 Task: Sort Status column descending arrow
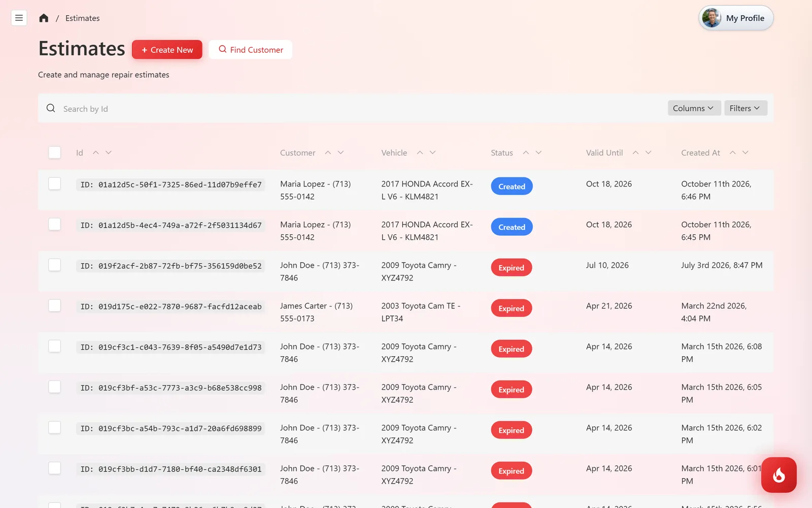pos(538,152)
